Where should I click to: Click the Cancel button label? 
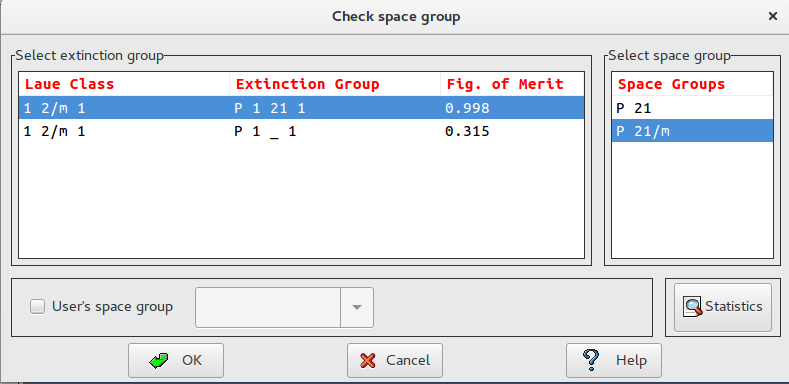pyautogui.click(x=408, y=360)
